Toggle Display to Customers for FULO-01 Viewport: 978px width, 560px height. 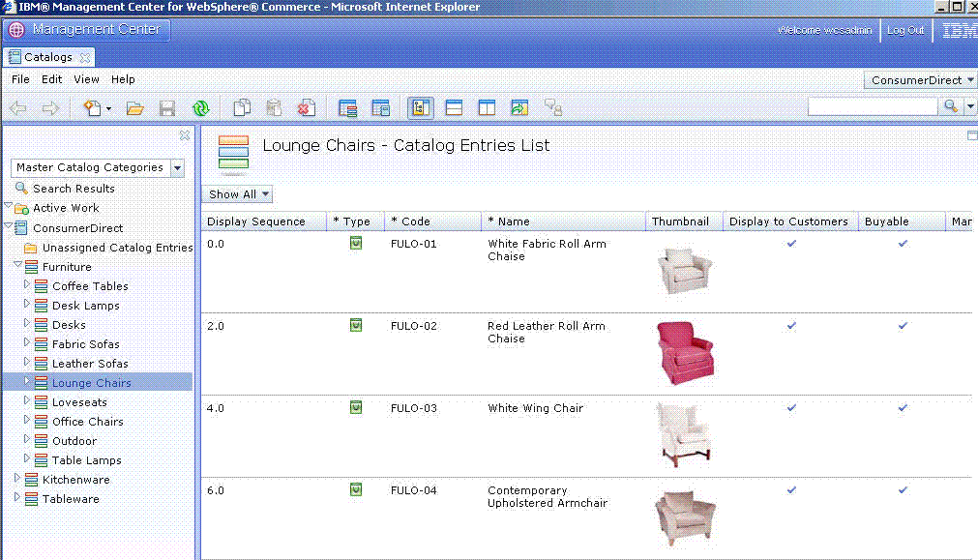(791, 243)
